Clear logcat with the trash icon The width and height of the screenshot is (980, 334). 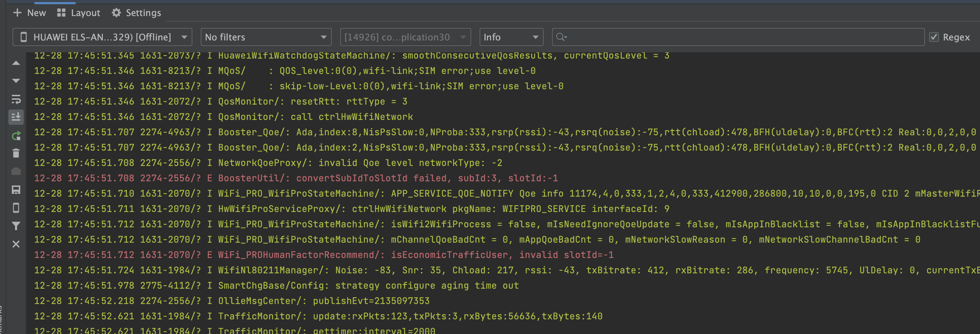tap(16, 153)
